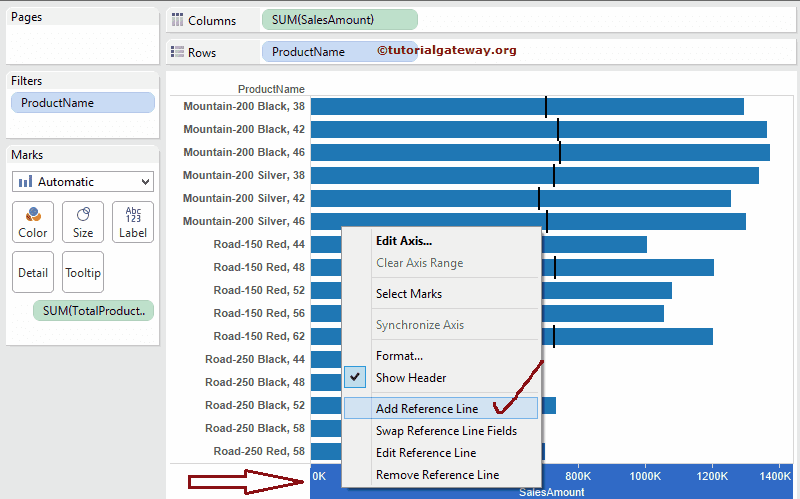The image size is (800, 499).
Task: Click the Color marks card
Action: (x=33, y=222)
